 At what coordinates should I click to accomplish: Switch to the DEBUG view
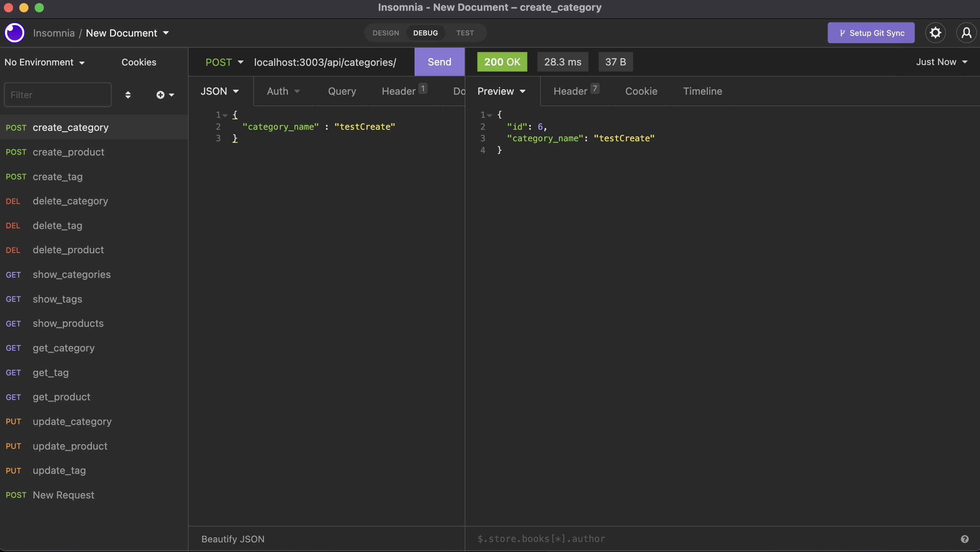425,33
